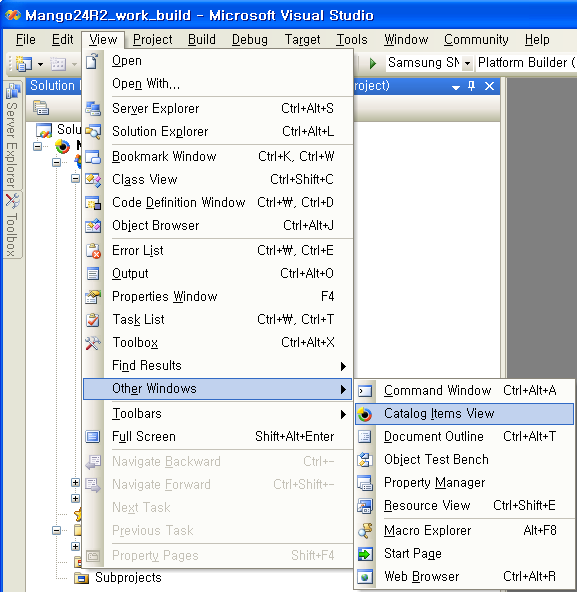This screenshot has width=577, height=592.
Task: Open the Edit menu
Action: click(x=62, y=40)
